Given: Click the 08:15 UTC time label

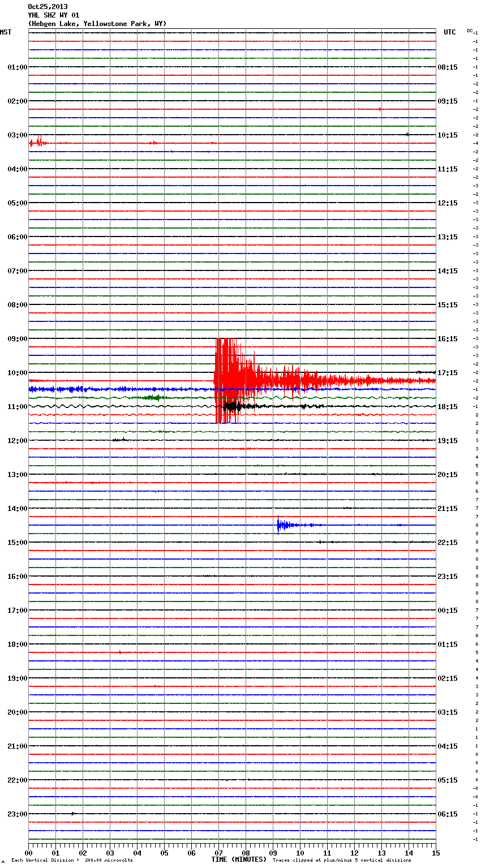Looking at the screenshot, I should coord(448,67).
